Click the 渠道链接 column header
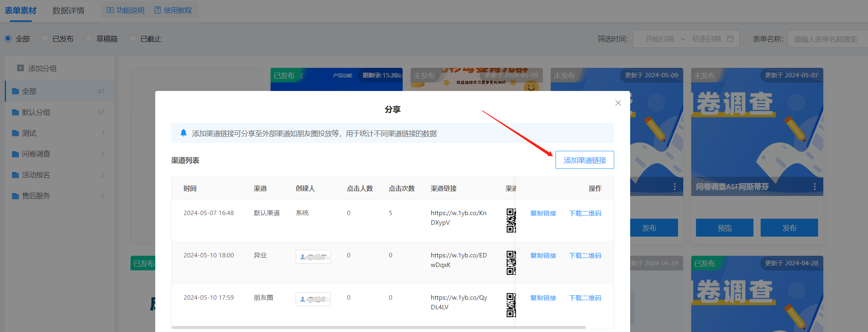Screen dimensions: 868x332 tap(443, 188)
